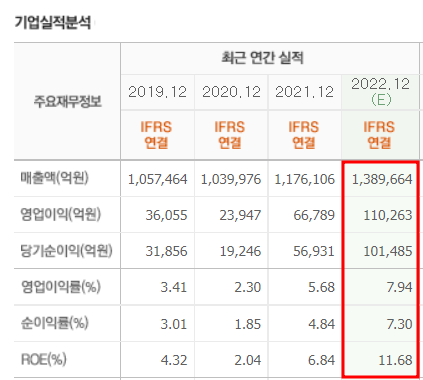The image size is (423, 380).
Task: Click the 주요재무정보 header cell
Action: 68,101
